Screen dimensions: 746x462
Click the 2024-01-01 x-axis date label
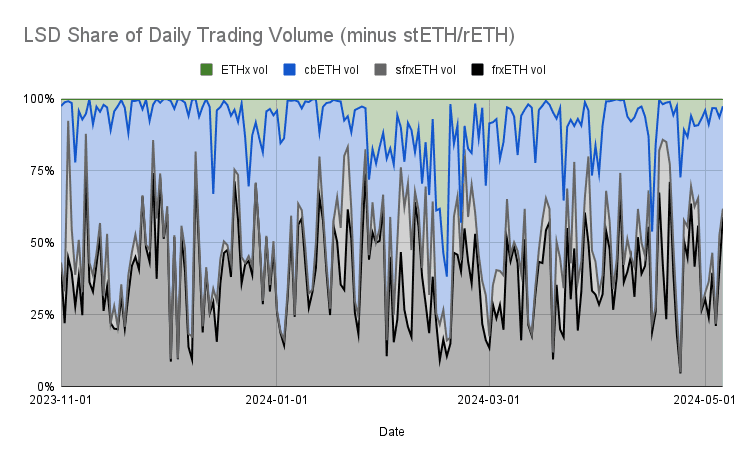pos(276,401)
